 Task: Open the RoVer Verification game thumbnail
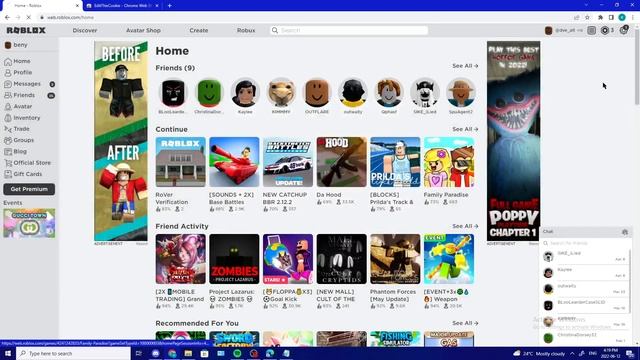click(x=180, y=162)
